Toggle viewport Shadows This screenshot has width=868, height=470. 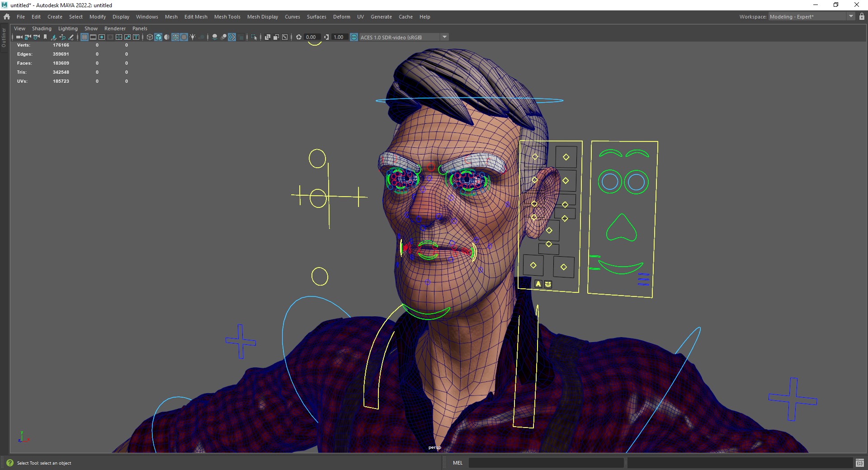pyautogui.click(x=201, y=37)
